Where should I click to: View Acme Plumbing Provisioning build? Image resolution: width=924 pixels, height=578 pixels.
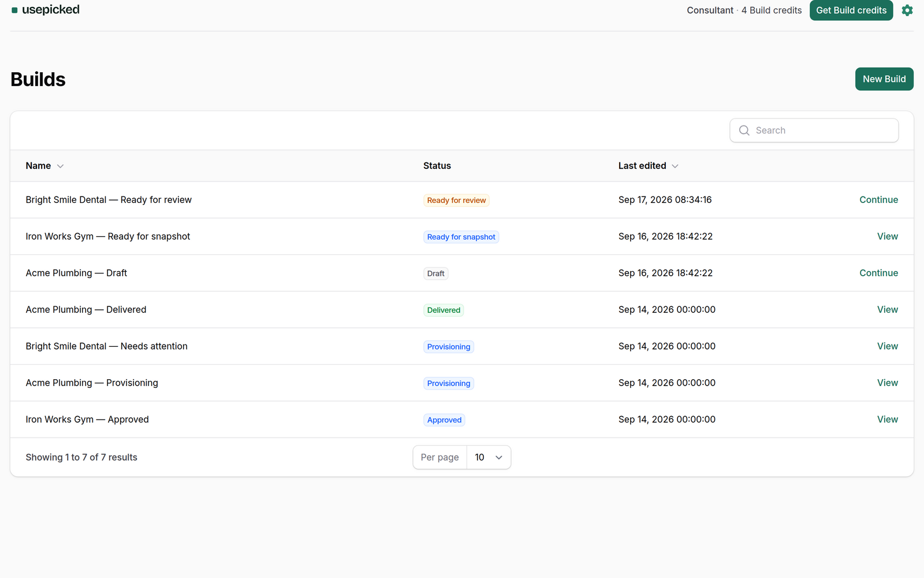click(888, 383)
